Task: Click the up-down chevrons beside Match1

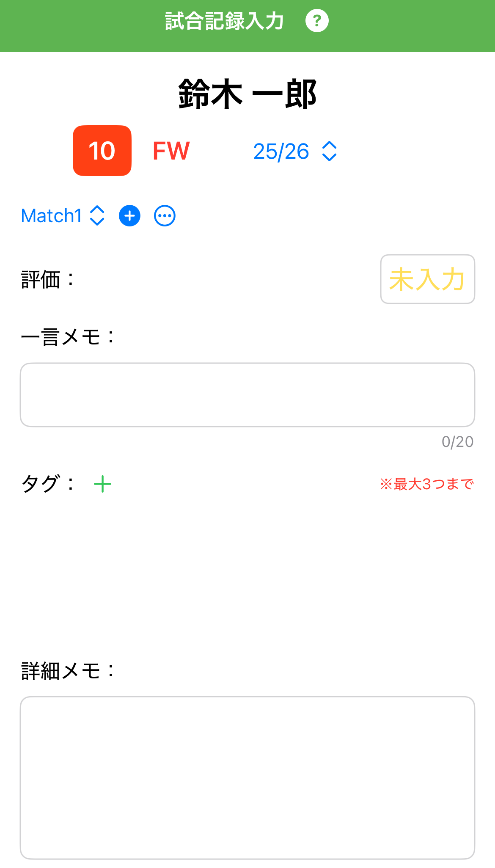Action: (97, 216)
